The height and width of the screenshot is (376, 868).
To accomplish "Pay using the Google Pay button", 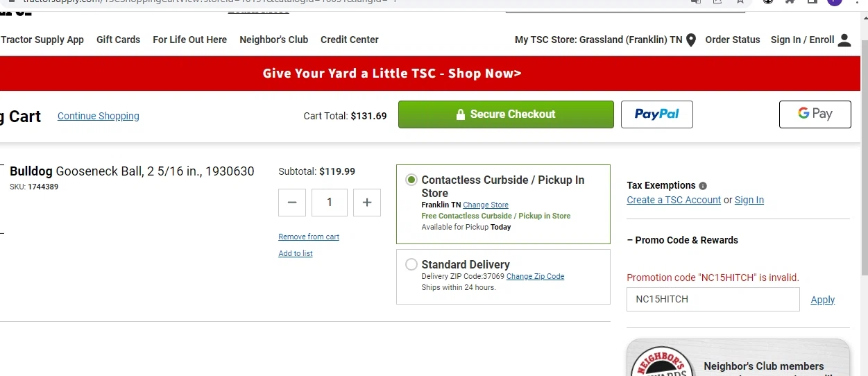I will pos(815,114).
